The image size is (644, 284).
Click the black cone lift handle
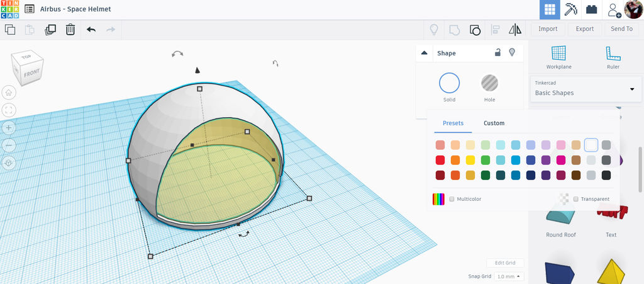click(x=197, y=71)
